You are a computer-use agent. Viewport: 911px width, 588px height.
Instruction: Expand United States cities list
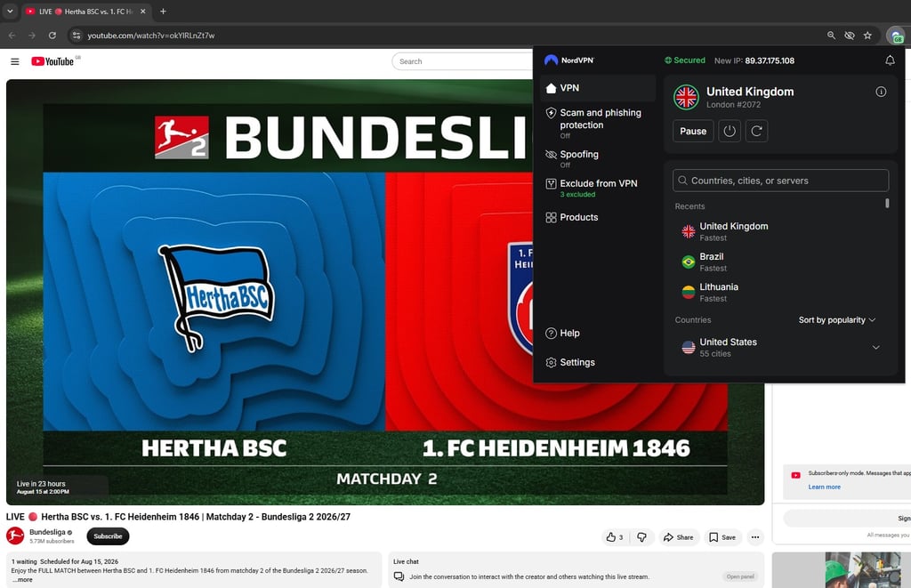pyautogui.click(x=875, y=348)
